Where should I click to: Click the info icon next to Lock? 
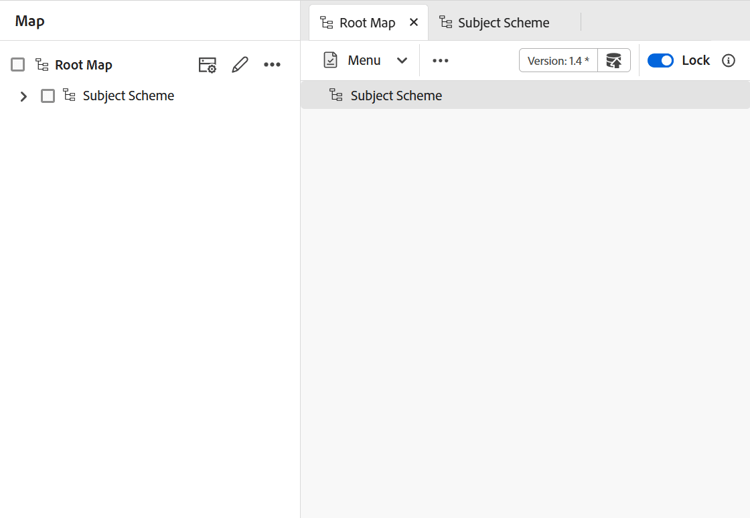click(728, 61)
